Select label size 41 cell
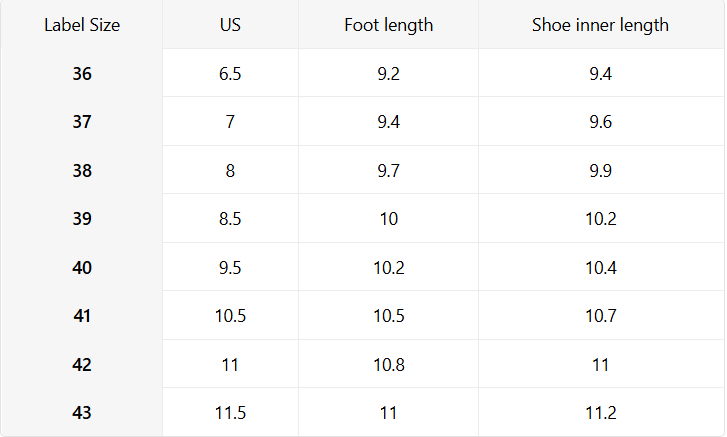Viewport: 727px width, 437px height. point(82,316)
